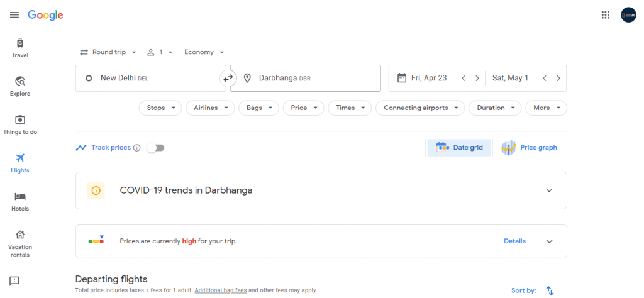Open the Connecting airports filter
Image resolution: width=644 pixels, height=298 pixels.
pos(420,108)
